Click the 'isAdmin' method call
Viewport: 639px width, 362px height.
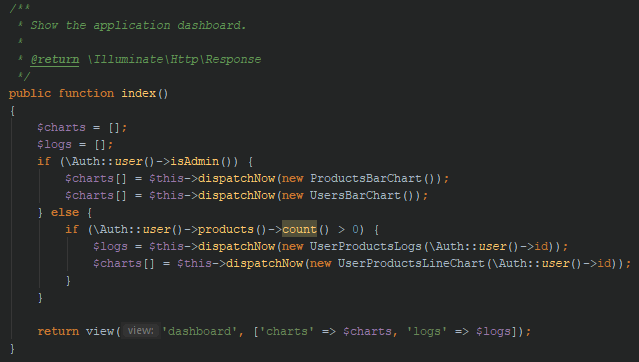(x=194, y=161)
